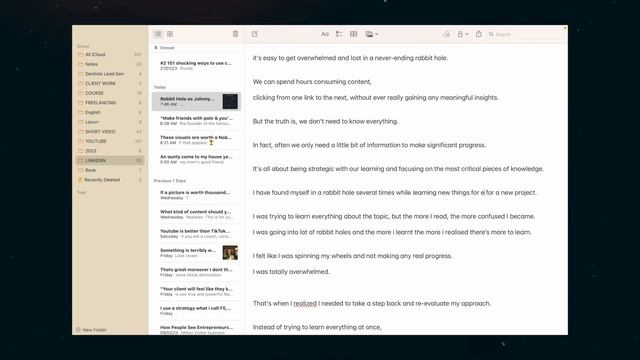Click the trash icon beside Recently Deleted
640x360 pixels.
pyautogui.click(x=80, y=180)
